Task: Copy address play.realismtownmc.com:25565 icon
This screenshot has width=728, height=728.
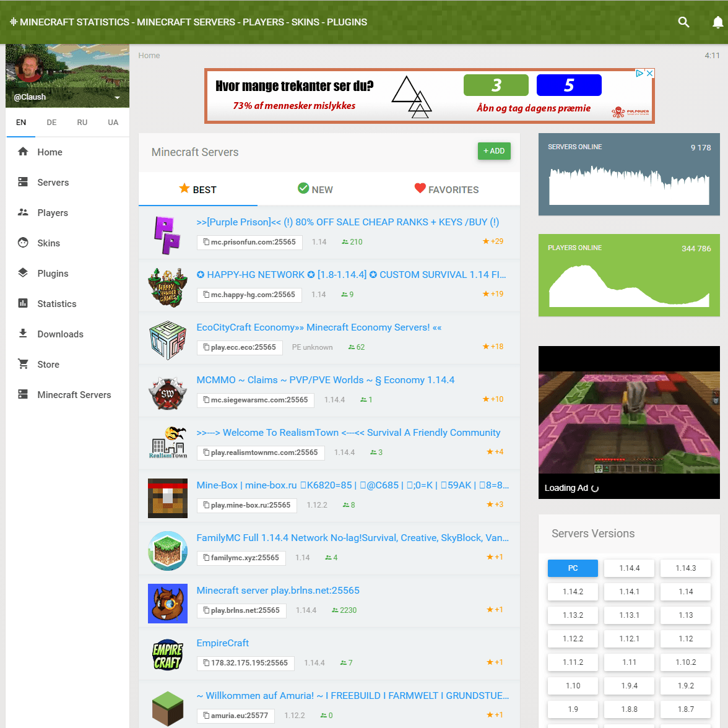Action: (x=206, y=452)
